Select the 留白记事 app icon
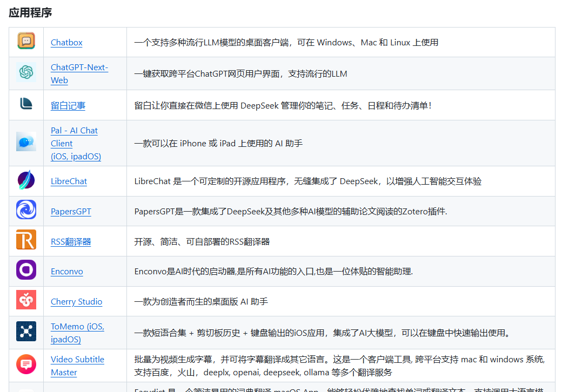 [x=25, y=105]
